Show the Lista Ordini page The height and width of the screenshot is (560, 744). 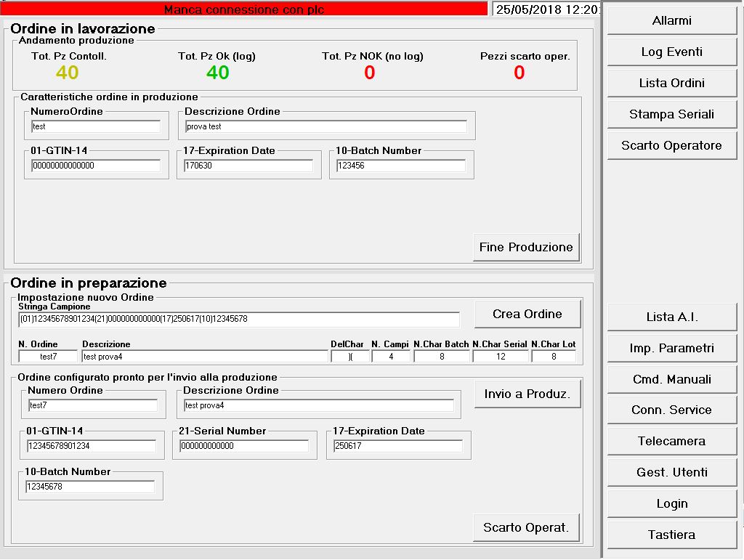pyautogui.click(x=671, y=83)
